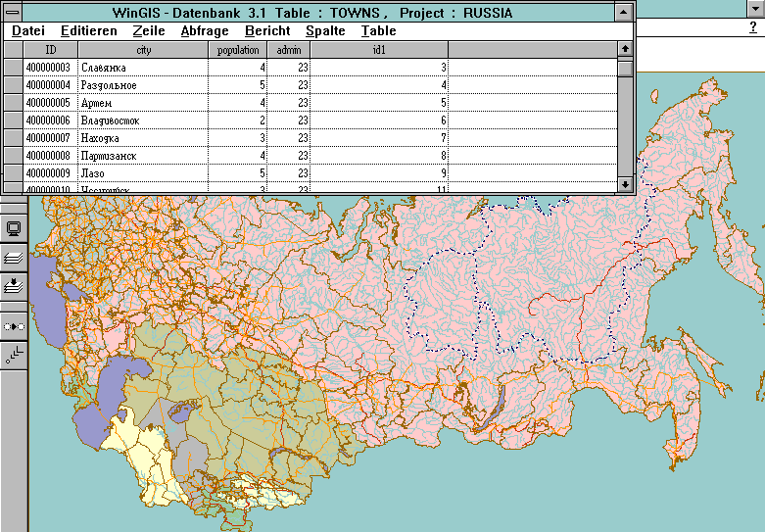The image size is (765, 532).
Task: Click population value 2 in Владивосток row
Action: pyautogui.click(x=238, y=121)
